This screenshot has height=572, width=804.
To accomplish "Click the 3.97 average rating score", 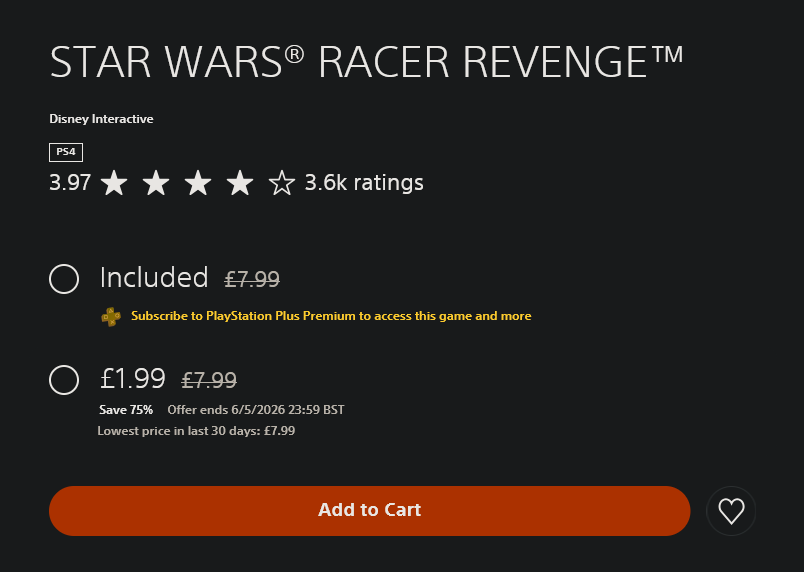I will click(70, 182).
